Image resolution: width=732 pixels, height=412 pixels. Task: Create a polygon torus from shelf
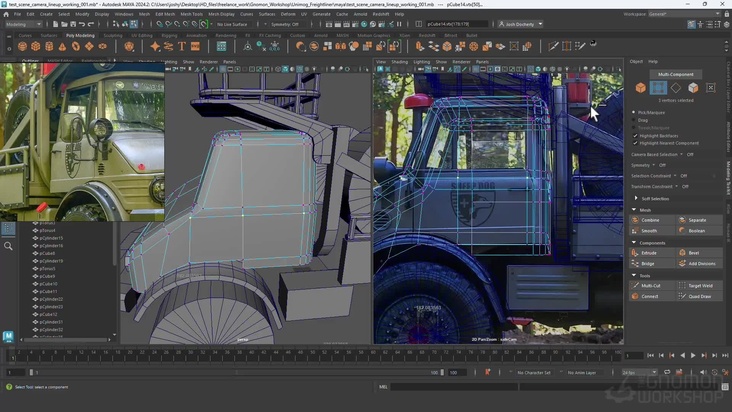(x=76, y=46)
